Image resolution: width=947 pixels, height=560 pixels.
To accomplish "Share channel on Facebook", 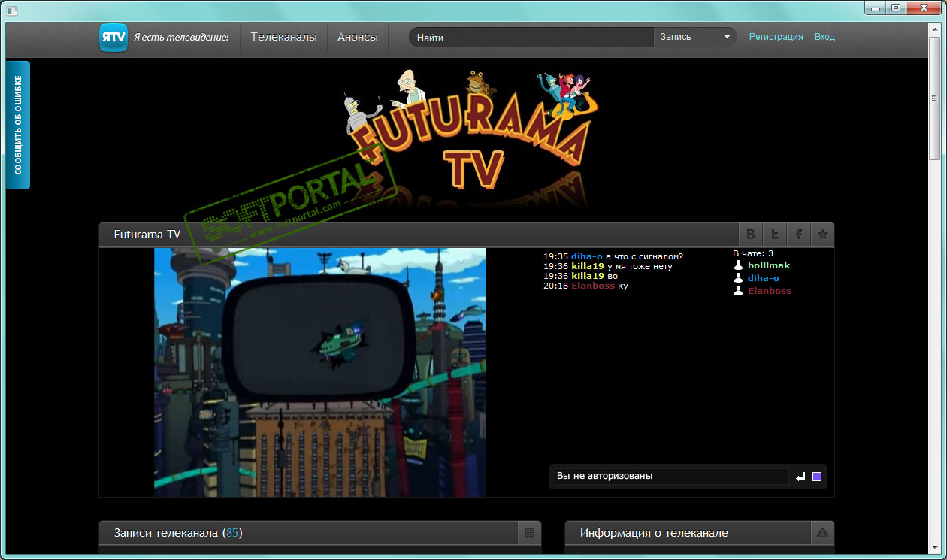I will [x=799, y=235].
